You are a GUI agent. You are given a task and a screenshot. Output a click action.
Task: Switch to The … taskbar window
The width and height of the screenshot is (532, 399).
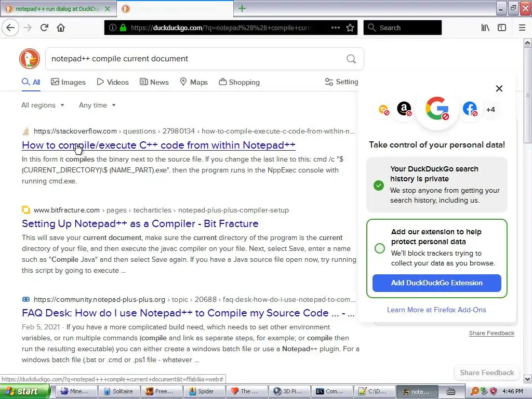247,391
